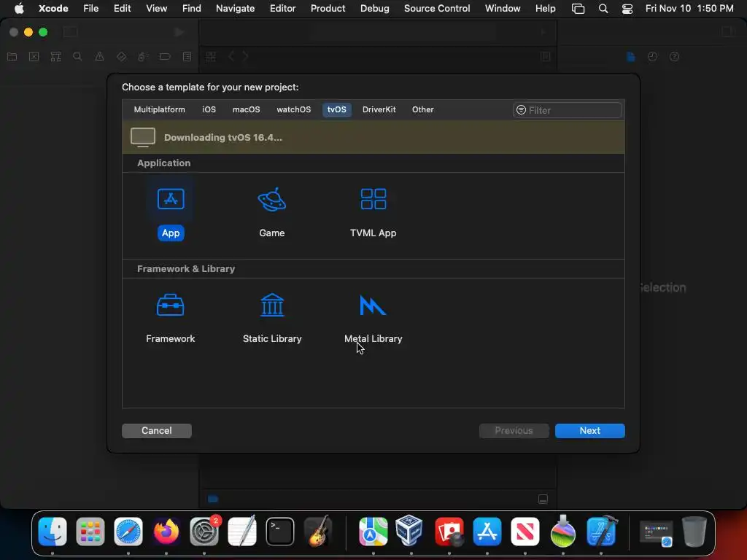Image resolution: width=747 pixels, height=560 pixels.
Task: Select the App template icon
Action: coord(171,199)
